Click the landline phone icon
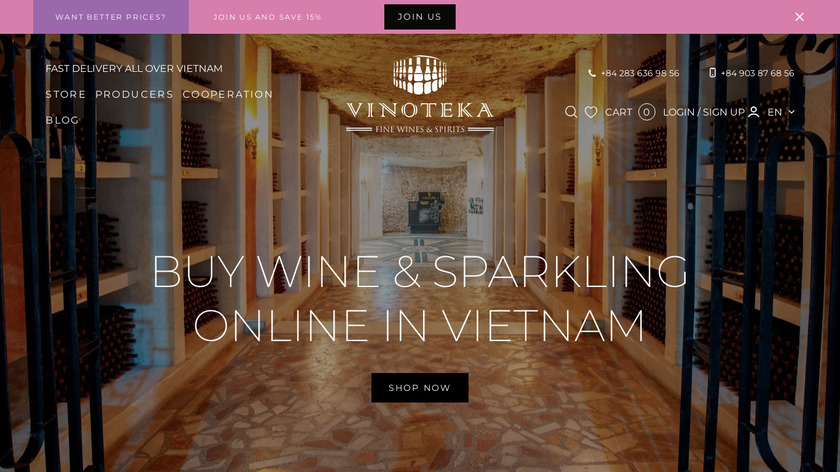 (592, 73)
